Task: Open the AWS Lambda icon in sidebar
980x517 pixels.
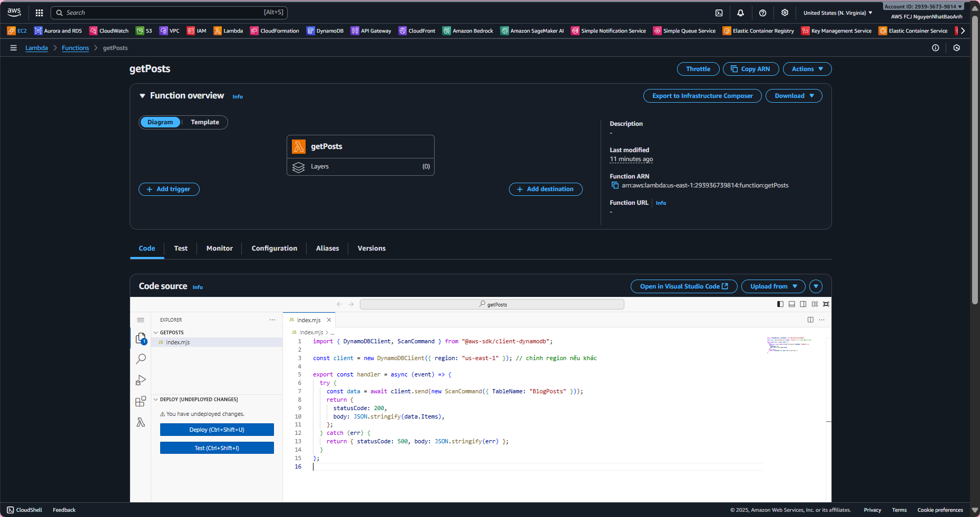Action: [x=141, y=422]
